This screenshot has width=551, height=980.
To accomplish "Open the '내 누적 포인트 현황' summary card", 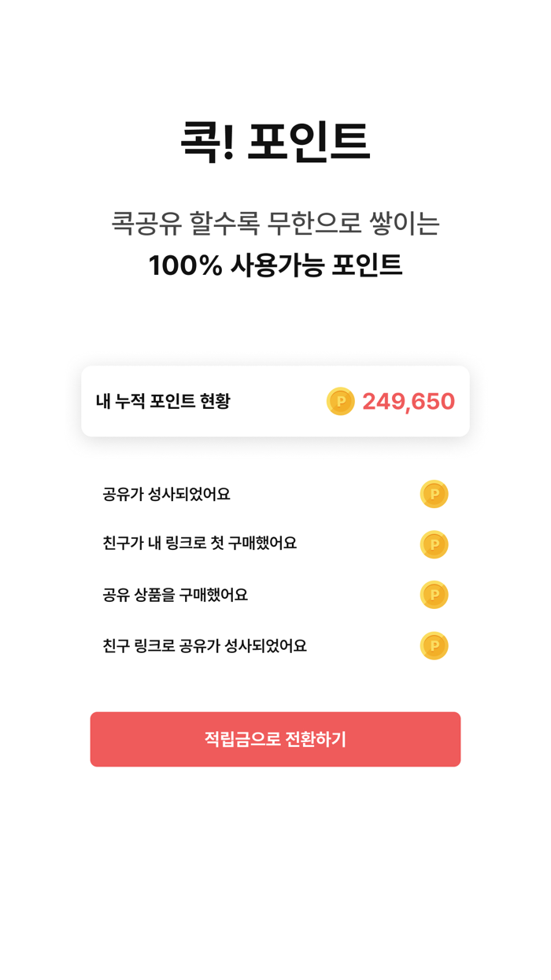I will [275, 402].
